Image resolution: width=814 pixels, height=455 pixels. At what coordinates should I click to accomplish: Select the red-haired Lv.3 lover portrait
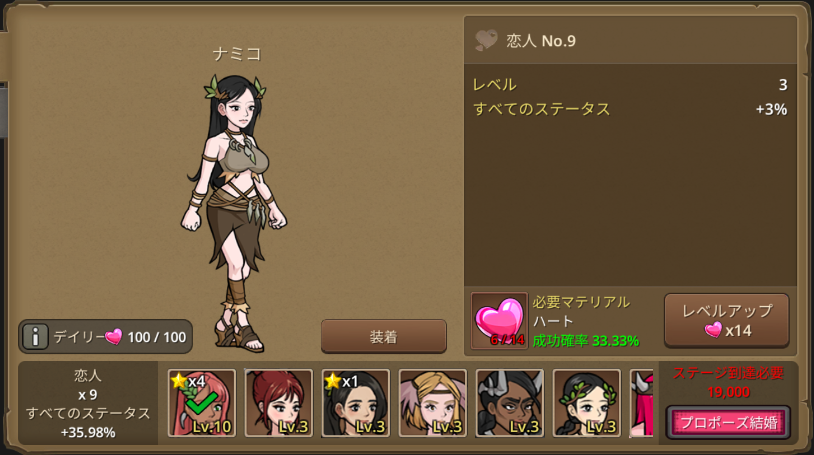(x=279, y=403)
